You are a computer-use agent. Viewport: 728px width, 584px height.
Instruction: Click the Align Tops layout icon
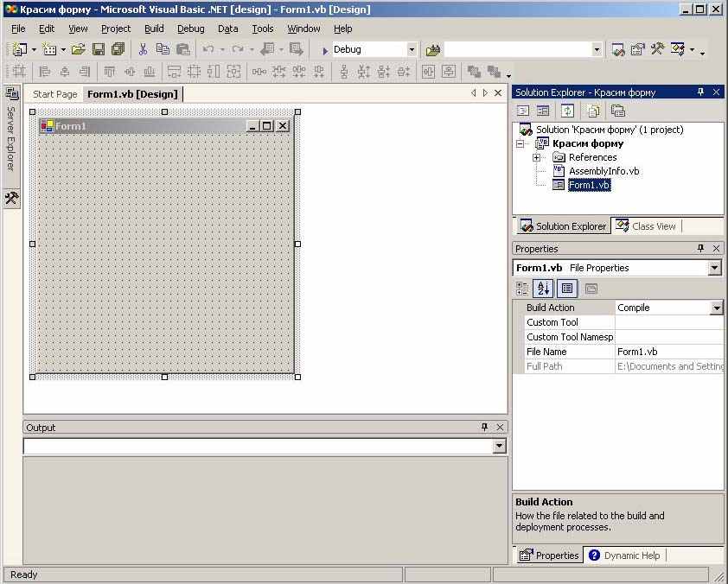(110, 72)
